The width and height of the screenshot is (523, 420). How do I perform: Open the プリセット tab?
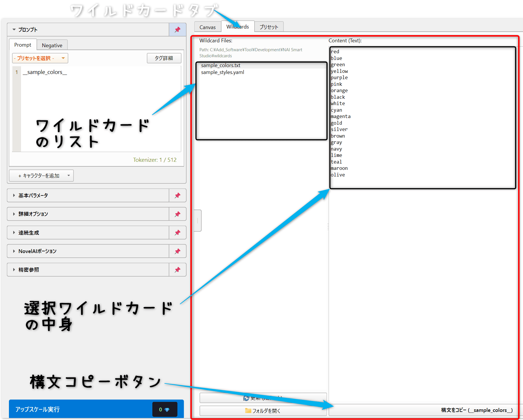[268, 26]
